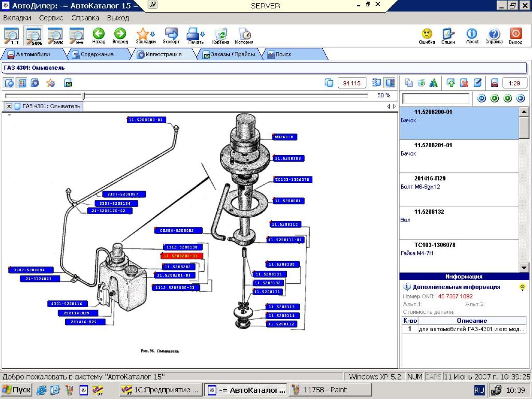Open the Корзина basket icon
Screen dimensions: 532x399
pos(220,34)
